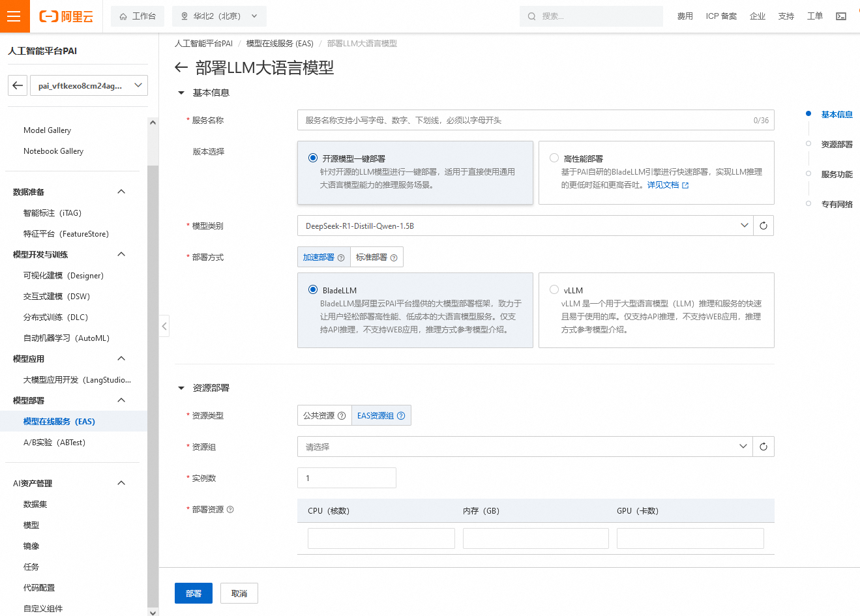Open help icon next to 标准部署
The image size is (860, 616).
(x=394, y=257)
